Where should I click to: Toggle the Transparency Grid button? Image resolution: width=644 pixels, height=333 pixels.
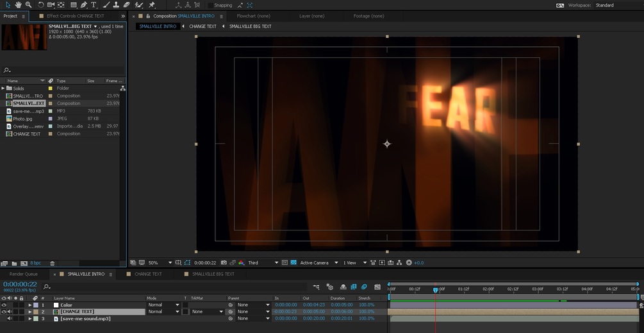293,262
